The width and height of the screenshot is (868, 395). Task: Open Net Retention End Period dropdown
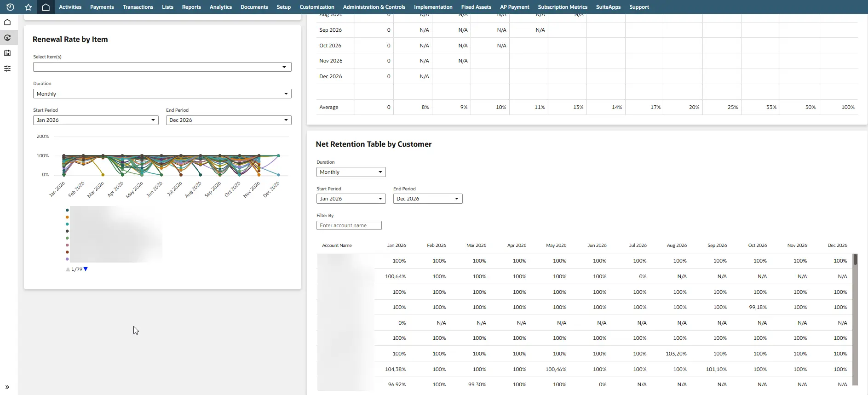click(x=428, y=199)
